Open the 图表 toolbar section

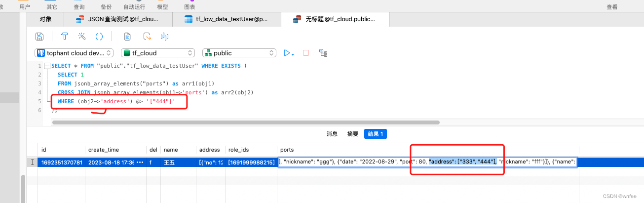click(x=189, y=7)
